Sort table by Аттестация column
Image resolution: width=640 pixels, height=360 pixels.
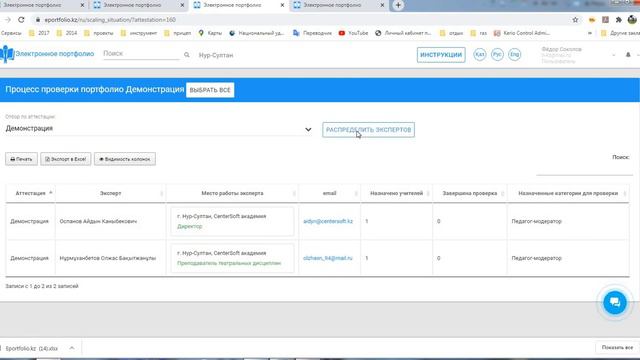(x=30, y=193)
